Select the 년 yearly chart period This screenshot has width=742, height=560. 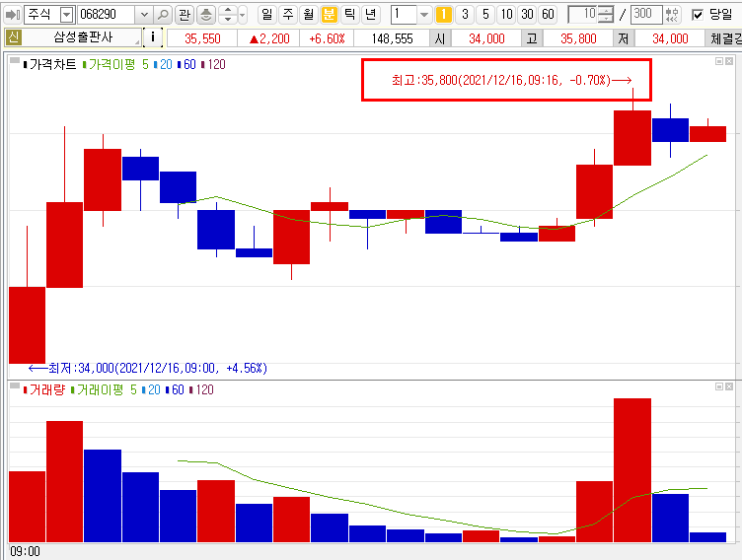coord(370,15)
